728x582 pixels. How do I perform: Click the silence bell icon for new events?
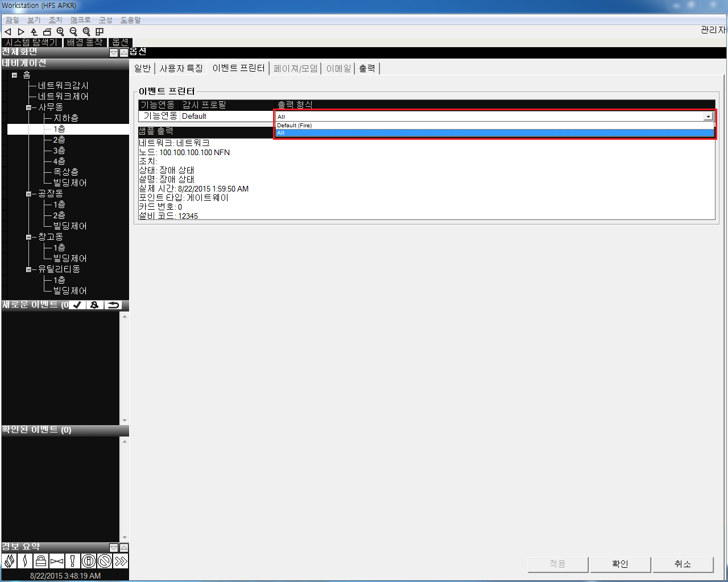[x=94, y=305]
